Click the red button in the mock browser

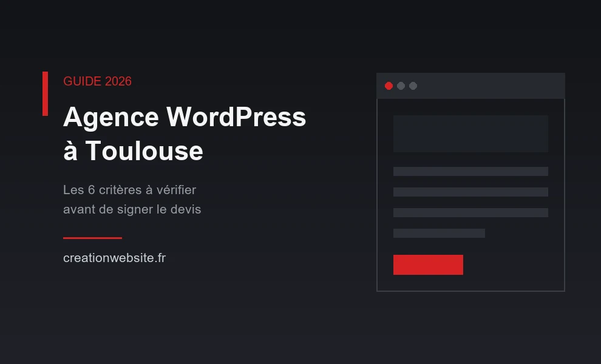(428, 265)
